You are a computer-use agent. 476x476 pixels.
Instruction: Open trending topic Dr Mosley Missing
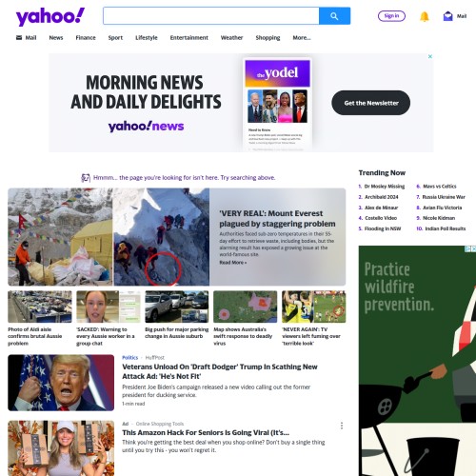tap(385, 187)
